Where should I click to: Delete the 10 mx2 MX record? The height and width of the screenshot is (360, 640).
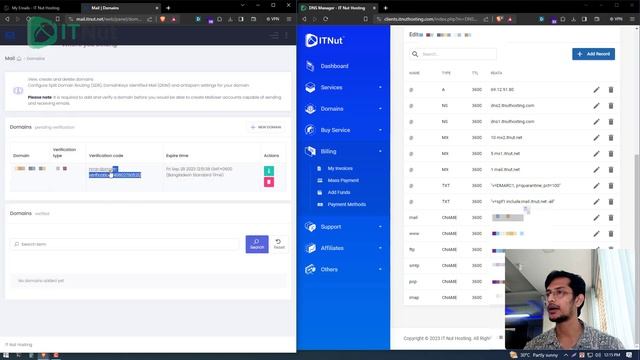(611, 138)
